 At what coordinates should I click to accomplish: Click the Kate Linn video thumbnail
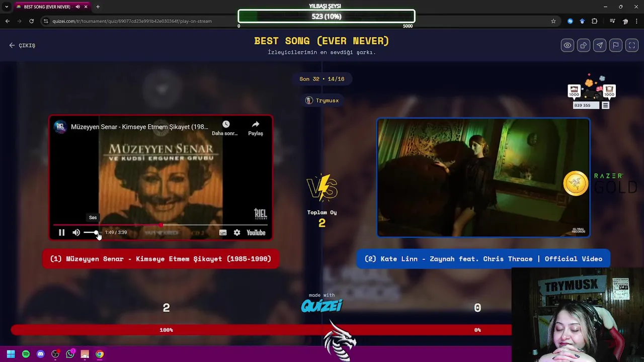[483, 177]
